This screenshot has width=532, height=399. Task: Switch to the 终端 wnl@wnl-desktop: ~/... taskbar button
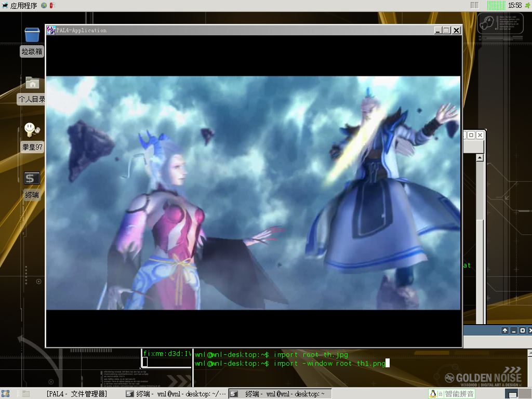176,394
